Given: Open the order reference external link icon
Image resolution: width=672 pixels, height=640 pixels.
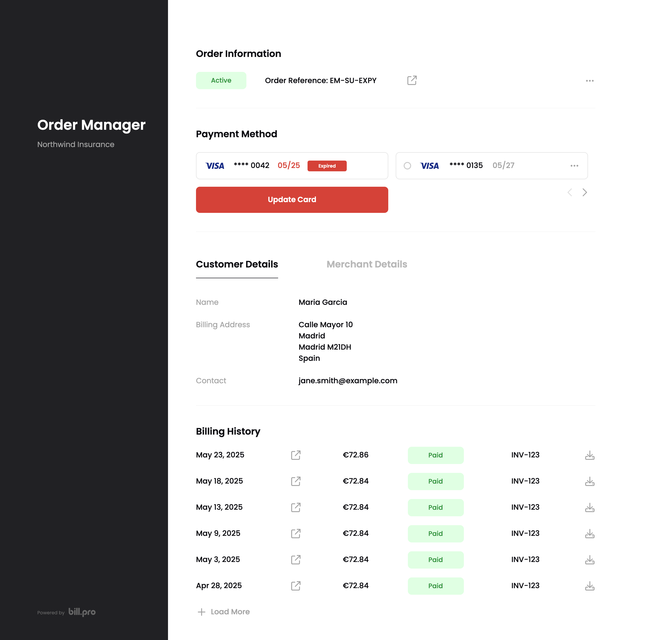Looking at the screenshot, I should tap(412, 81).
